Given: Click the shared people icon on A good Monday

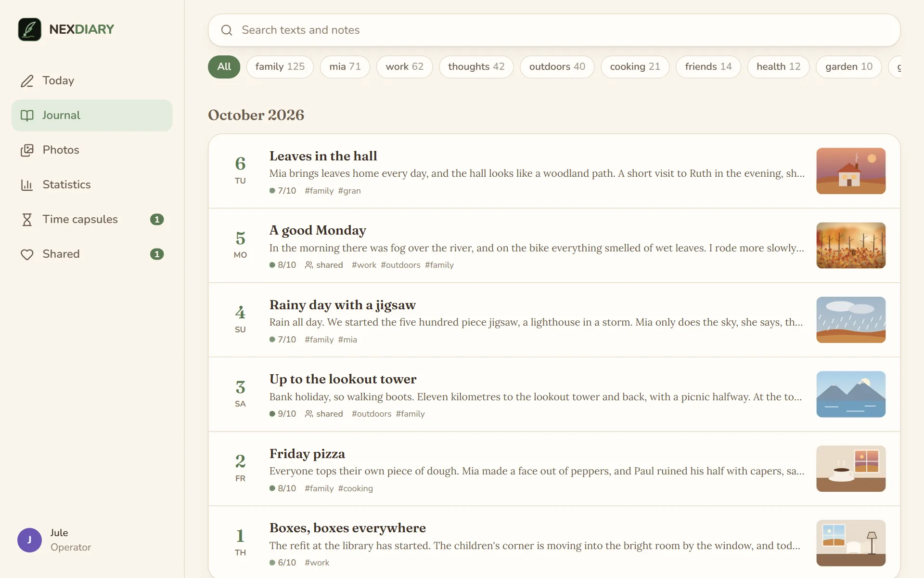Looking at the screenshot, I should (x=309, y=265).
